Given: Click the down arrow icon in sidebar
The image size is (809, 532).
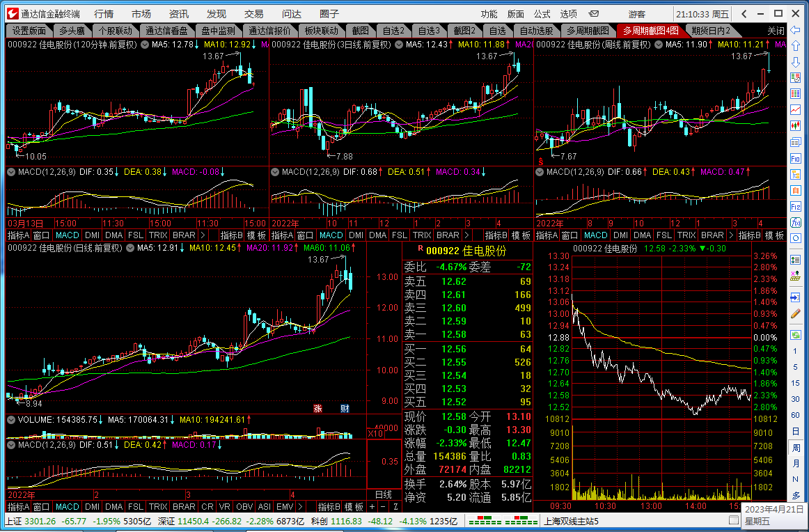Looking at the screenshot, I should pyautogui.click(x=796, y=62).
